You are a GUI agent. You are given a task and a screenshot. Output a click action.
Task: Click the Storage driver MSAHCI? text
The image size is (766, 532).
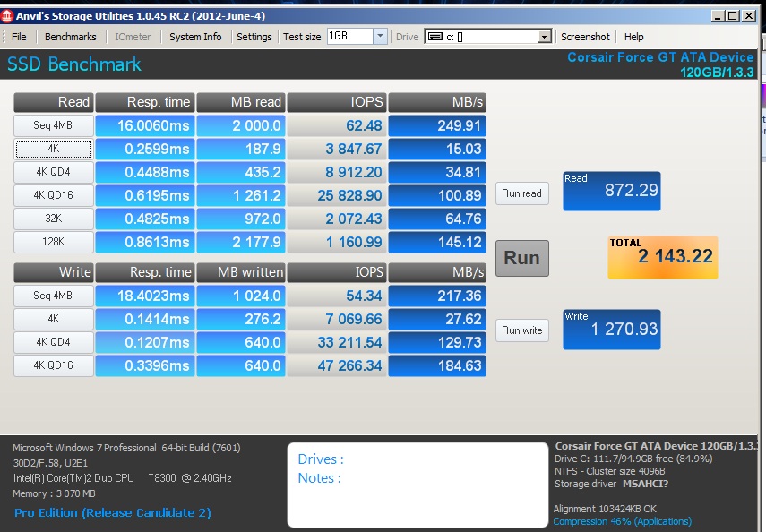point(612,484)
